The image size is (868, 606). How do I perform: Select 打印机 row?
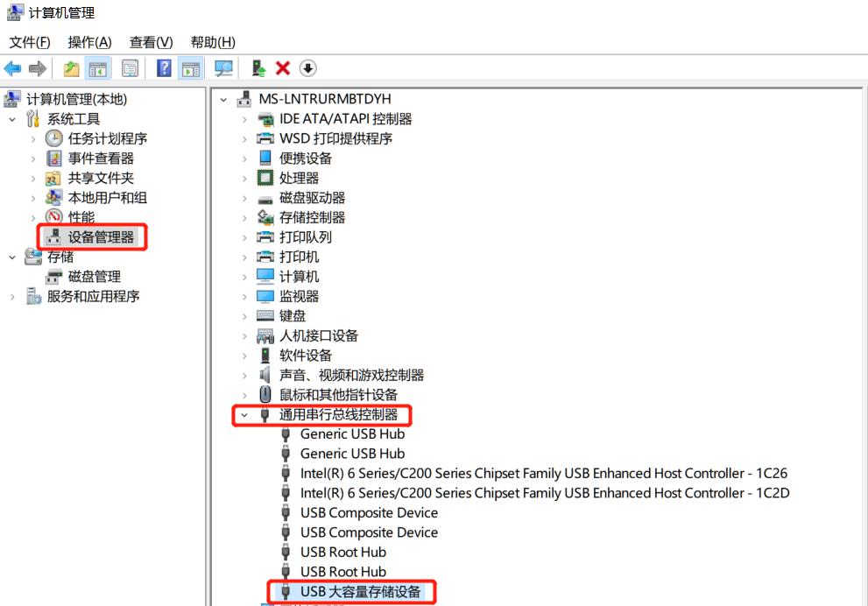[x=299, y=257]
